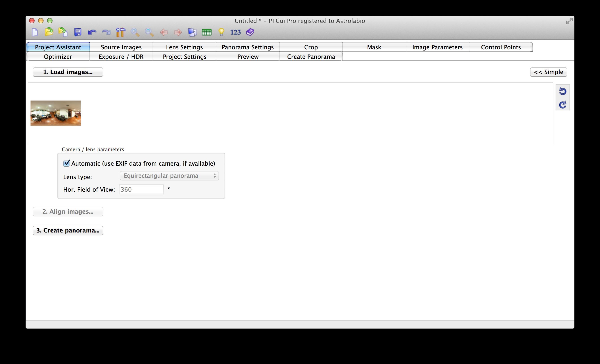Switch to Project Assistant tab
The height and width of the screenshot is (364, 600).
pyautogui.click(x=58, y=47)
